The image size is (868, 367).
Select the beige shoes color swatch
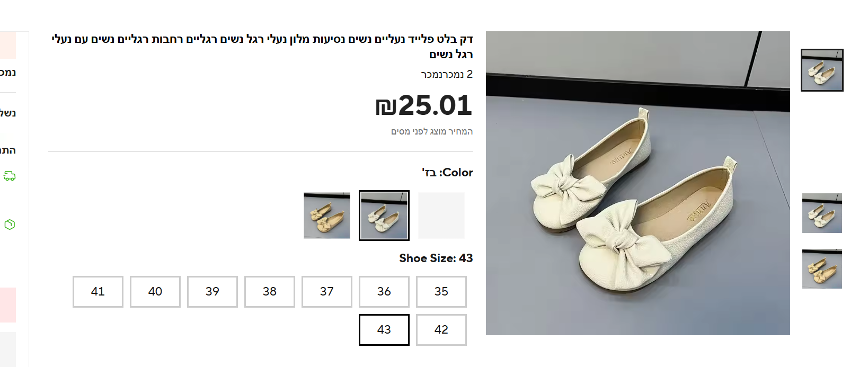pos(384,216)
